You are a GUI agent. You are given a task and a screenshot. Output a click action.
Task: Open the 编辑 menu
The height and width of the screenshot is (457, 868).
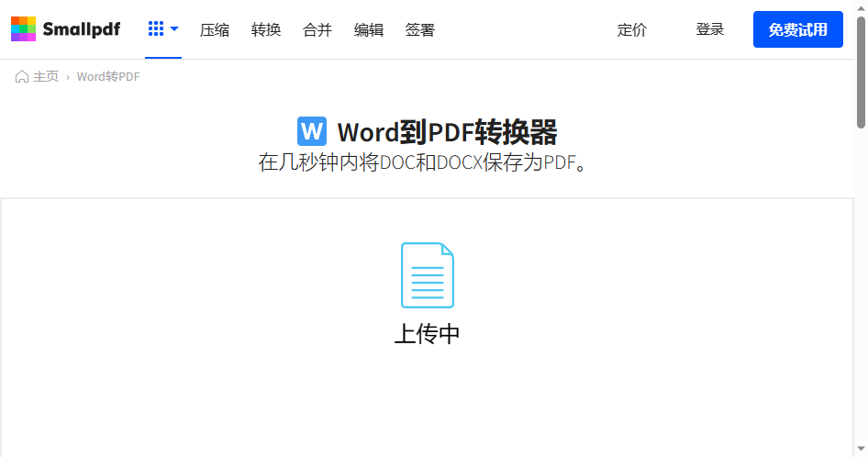pyautogui.click(x=369, y=29)
